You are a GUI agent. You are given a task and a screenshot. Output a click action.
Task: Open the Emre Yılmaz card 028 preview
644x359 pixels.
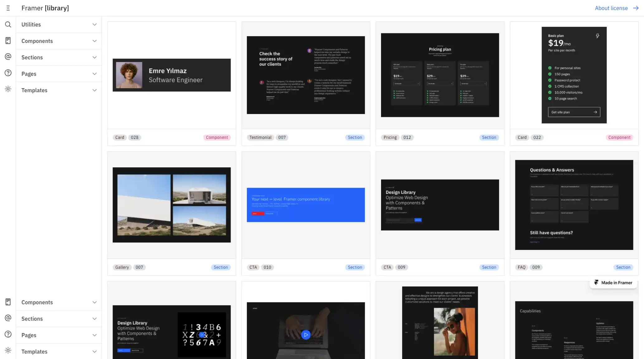pyautogui.click(x=172, y=75)
